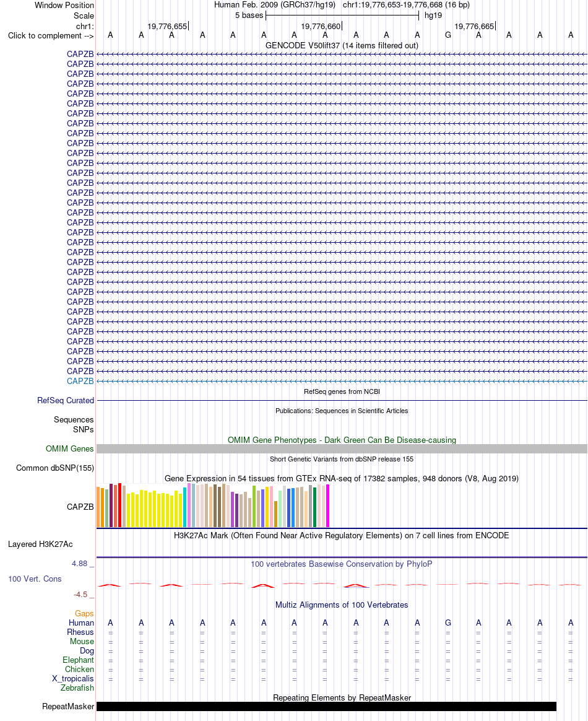
Task: Click the black RepeatMasker element bar
Action: (327, 707)
